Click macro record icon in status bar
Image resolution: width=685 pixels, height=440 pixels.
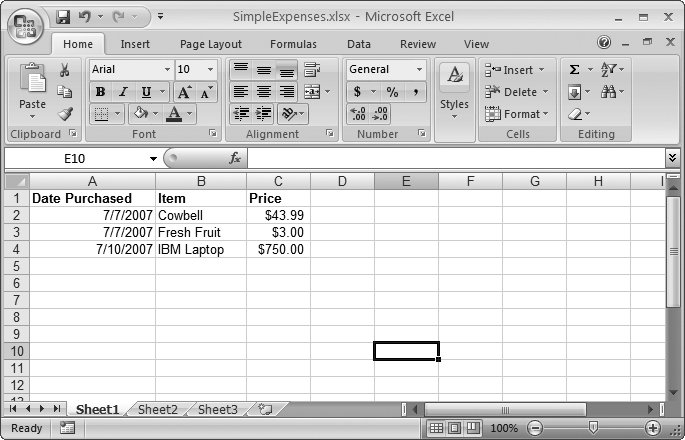[67, 428]
